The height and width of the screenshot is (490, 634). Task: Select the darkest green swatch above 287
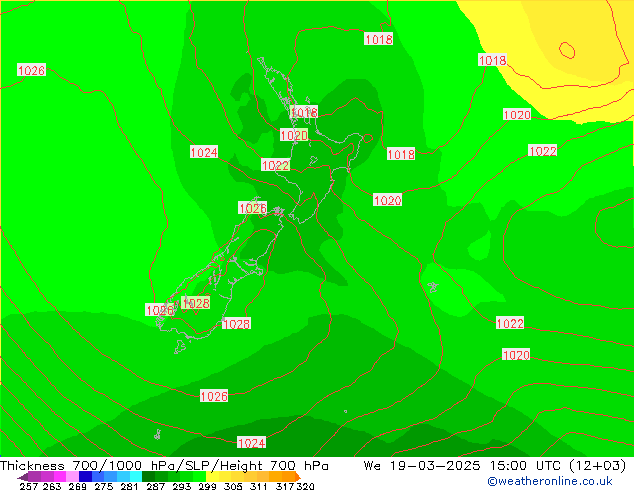pos(148,476)
